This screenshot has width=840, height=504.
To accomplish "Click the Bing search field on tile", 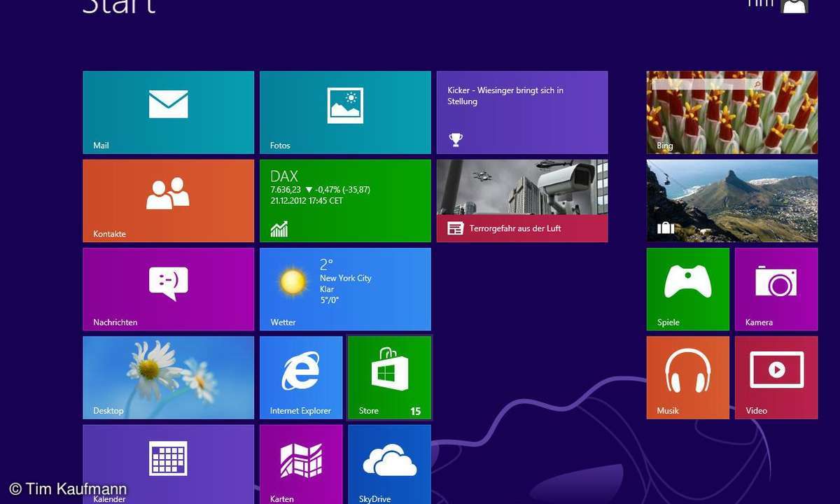I will pyautogui.click(x=707, y=84).
